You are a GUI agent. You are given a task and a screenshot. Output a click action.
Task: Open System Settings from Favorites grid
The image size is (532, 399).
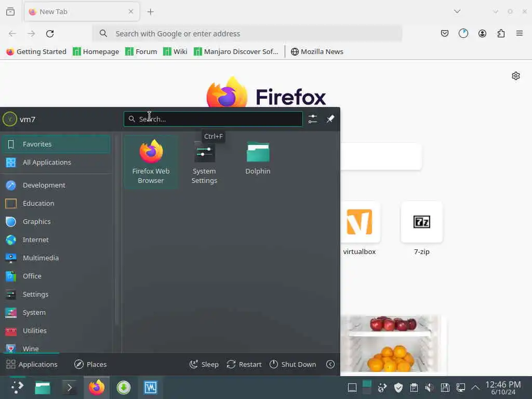[x=204, y=162]
